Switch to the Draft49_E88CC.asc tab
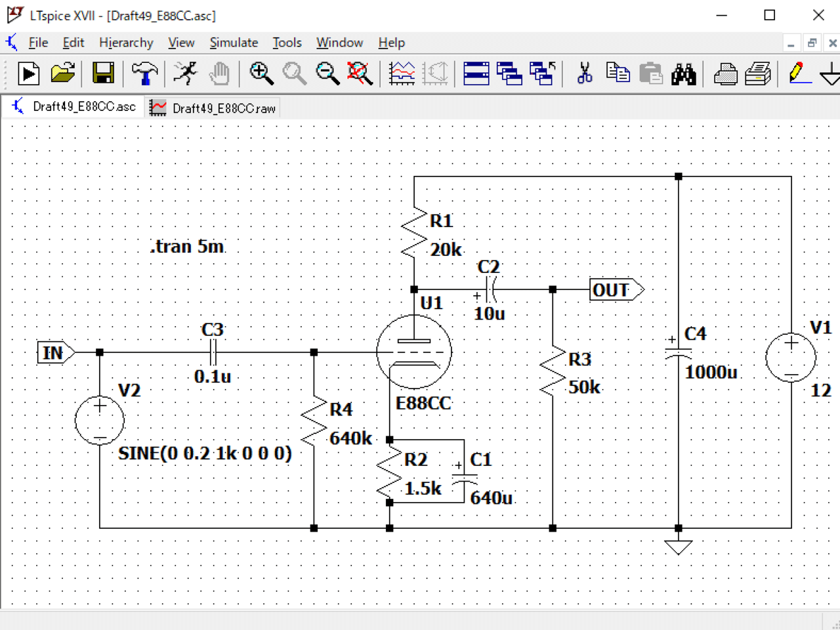The width and height of the screenshot is (840, 630). coord(73,106)
